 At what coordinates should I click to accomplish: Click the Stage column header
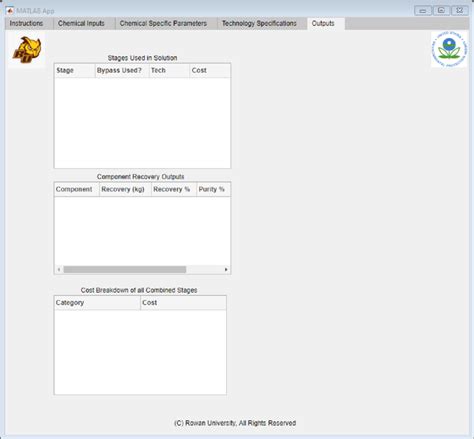click(x=75, y=71)
